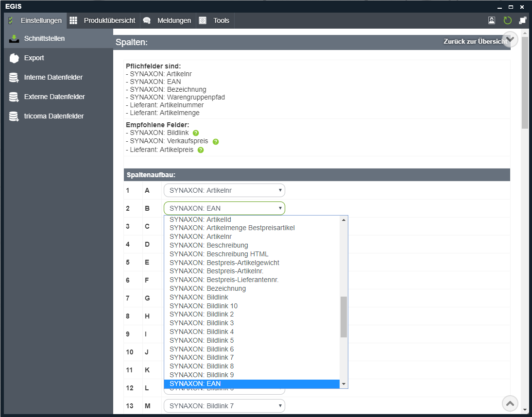Show help for Lieferant: Artikelpreis recommended field
The width and height of the screenshot is (532, 417).
pos(201,150)
